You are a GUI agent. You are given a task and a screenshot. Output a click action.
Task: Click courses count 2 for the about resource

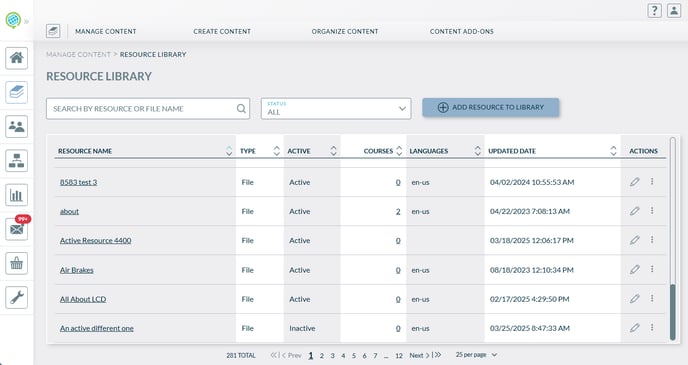click(x=398, y=211)
